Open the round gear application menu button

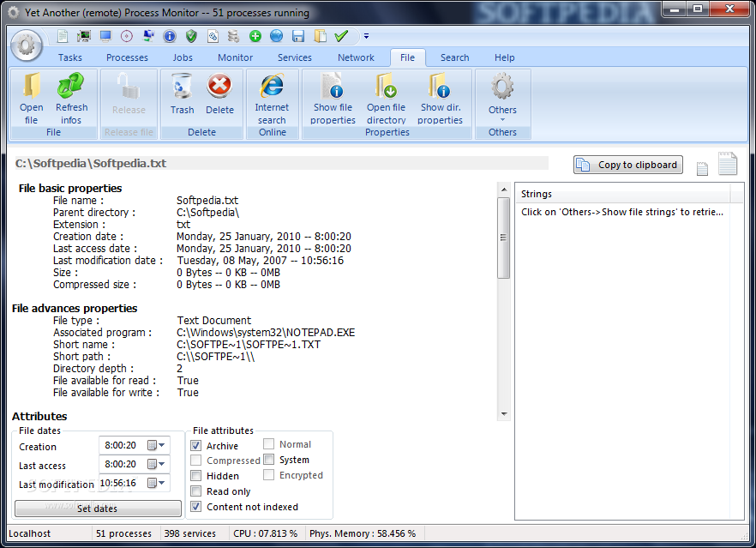27,45
